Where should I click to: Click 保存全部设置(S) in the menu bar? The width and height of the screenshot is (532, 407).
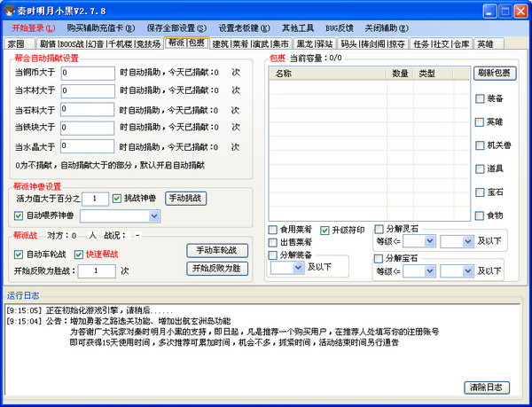pyautogui.click(x=176, y=28)
